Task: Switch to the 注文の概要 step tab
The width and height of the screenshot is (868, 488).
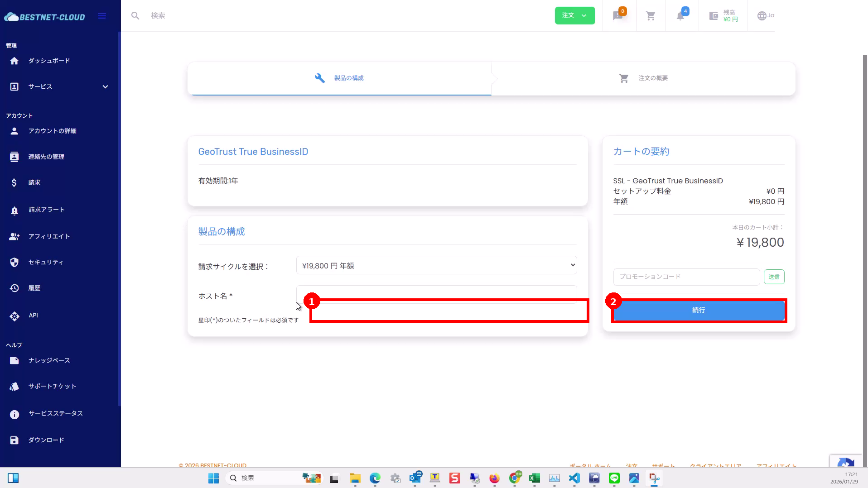Action: pos(643,78)
